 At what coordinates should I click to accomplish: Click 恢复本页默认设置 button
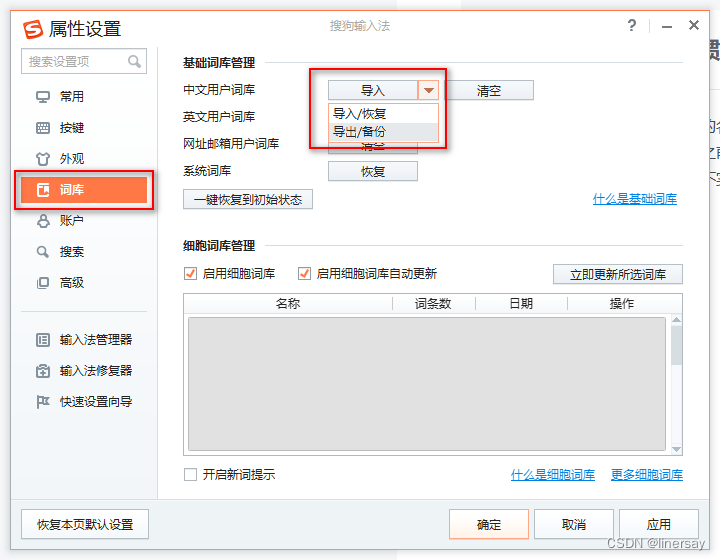(x=85, y=524)
